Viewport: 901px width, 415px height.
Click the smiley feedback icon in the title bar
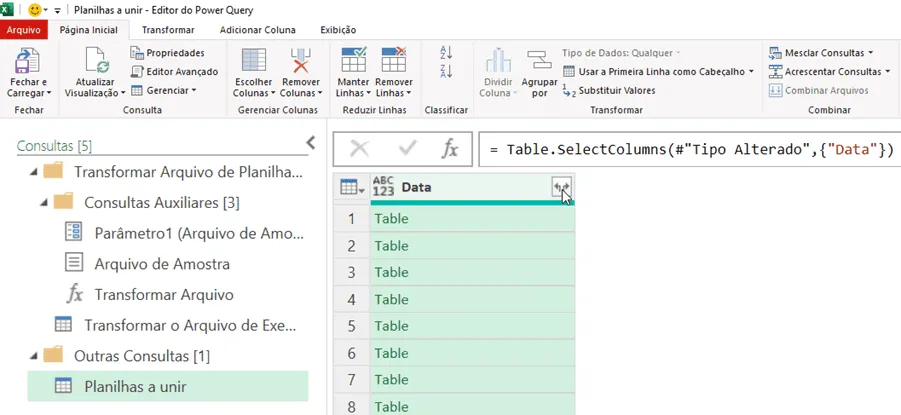pos(35,10)
